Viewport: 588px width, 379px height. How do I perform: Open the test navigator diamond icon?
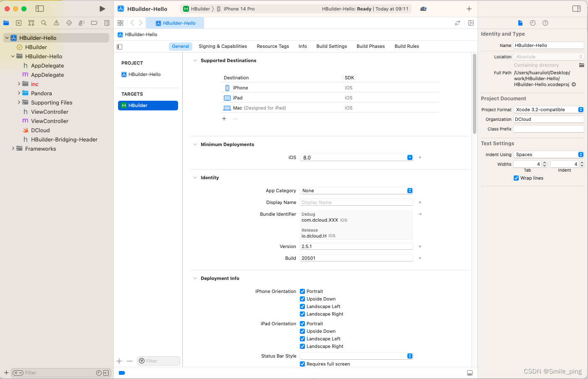(x=69, y=23)
